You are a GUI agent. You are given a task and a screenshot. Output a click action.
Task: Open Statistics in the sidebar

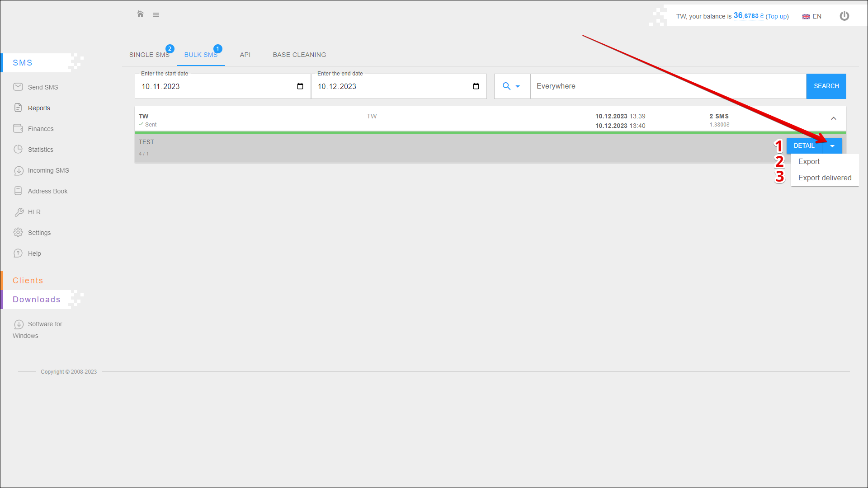[x=40, y=150]
